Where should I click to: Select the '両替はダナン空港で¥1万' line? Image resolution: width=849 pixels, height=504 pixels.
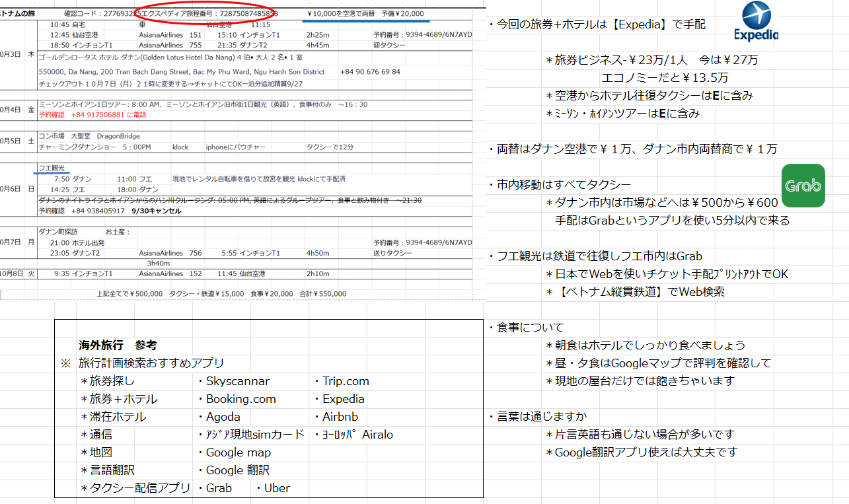[x=632, y=149]
